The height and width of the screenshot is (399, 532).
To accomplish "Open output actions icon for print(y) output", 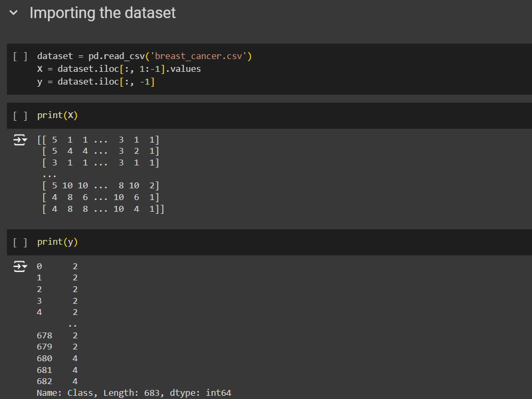I will 20,267.
